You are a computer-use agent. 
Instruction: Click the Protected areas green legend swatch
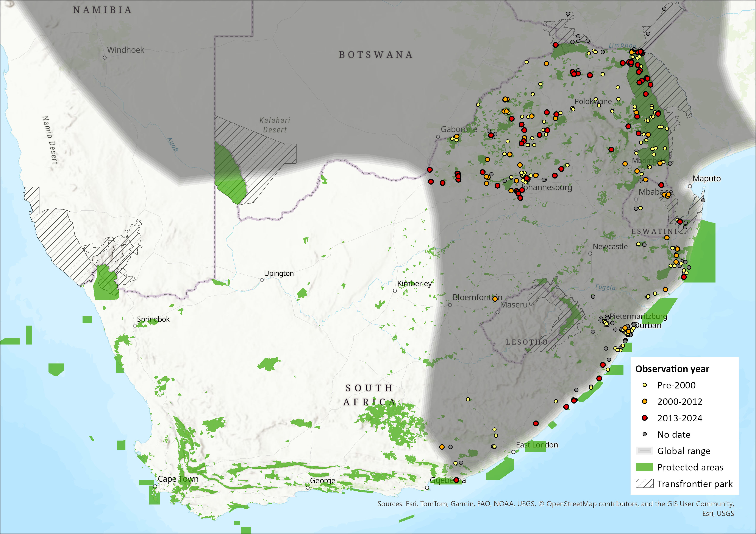coord(644,467)
